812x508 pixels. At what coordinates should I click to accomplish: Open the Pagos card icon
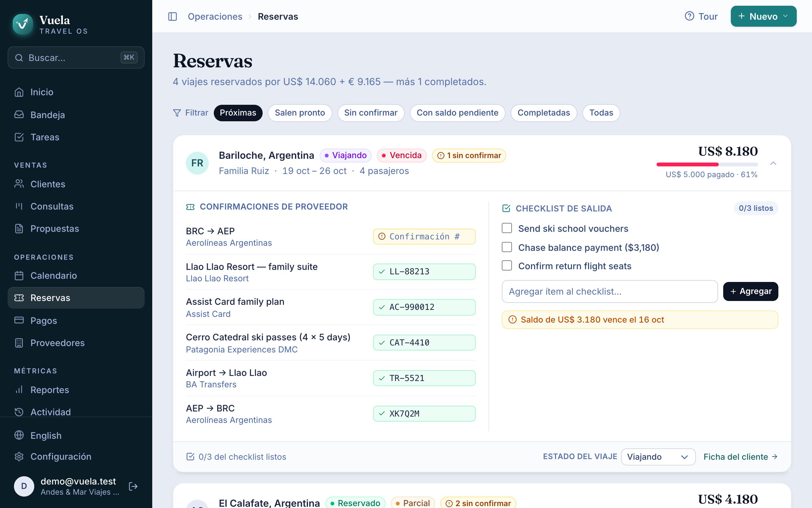tap(19, 320)
